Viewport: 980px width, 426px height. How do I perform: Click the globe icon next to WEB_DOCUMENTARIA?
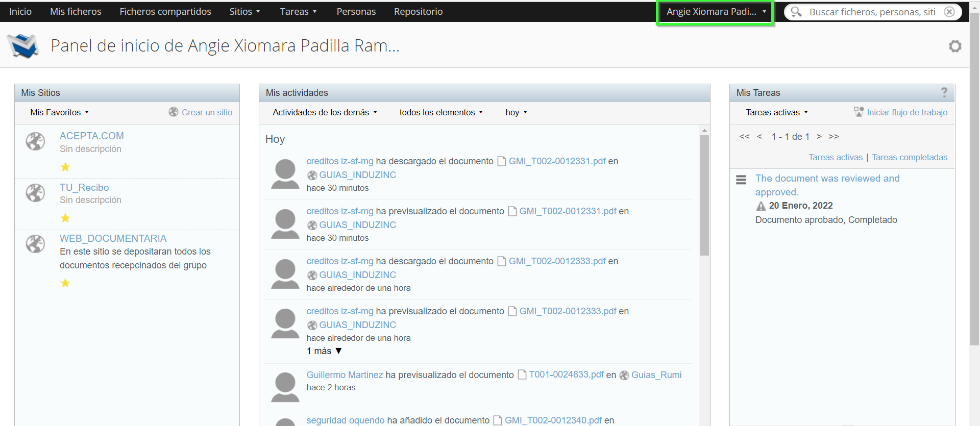36,244
